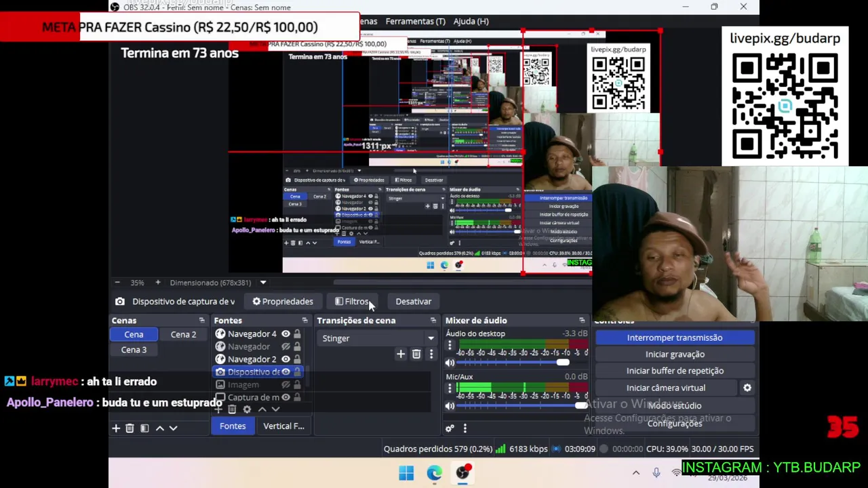Viewport: 868px width, 488px height.
Task: Toggle lock on Navegador 4 source
Action: coord(297,333)
